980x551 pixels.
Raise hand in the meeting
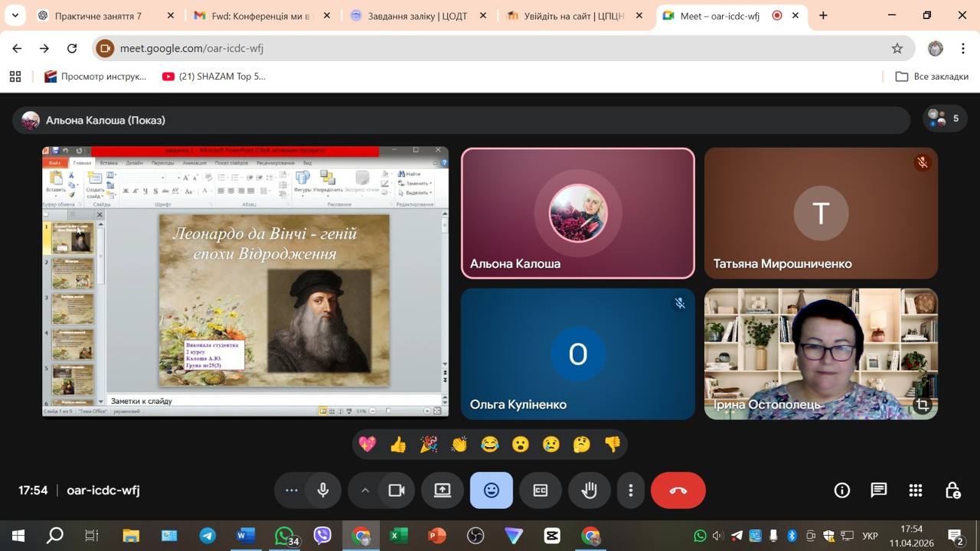(x=589, y=491)
